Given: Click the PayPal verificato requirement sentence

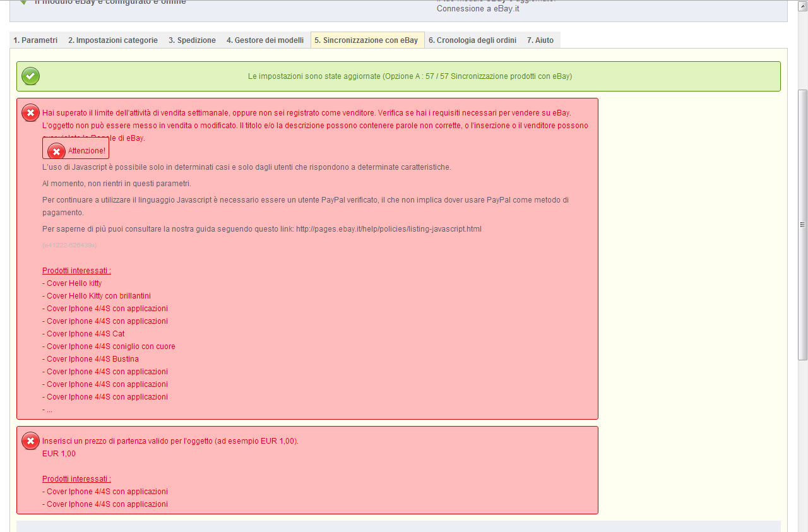Looking at the screenshot, I should point(306,206).
